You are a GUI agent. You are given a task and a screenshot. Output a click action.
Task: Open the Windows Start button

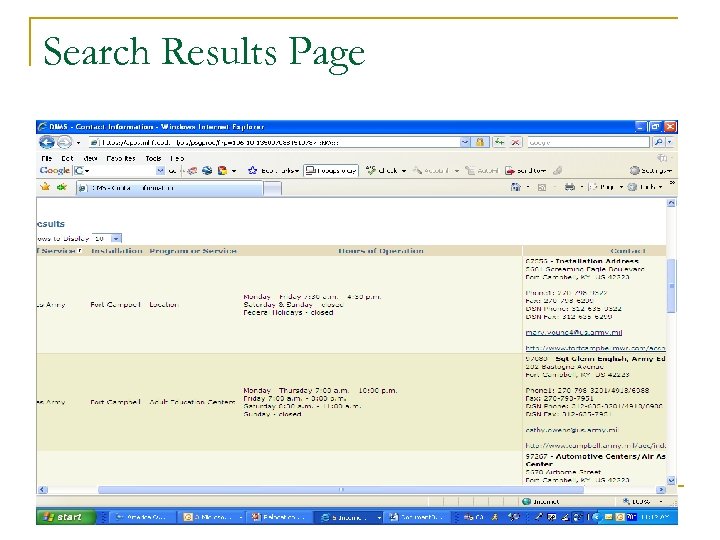66,517
